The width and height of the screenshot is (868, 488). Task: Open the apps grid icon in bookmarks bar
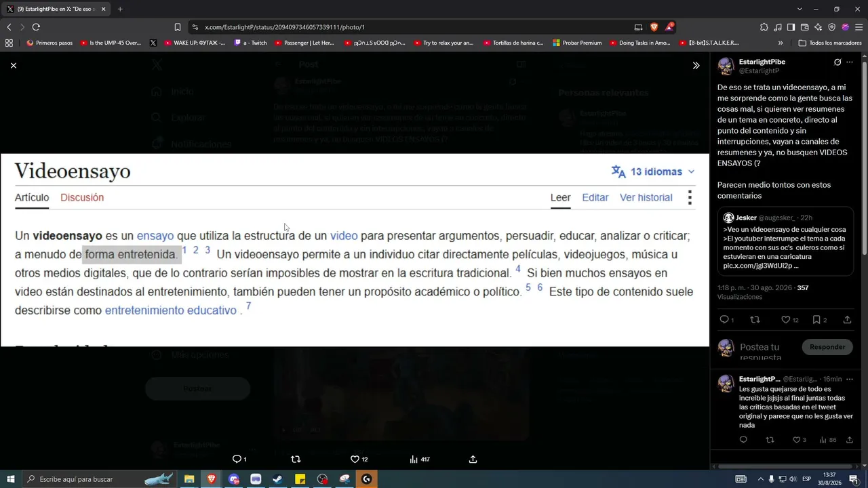coord(9,43)
